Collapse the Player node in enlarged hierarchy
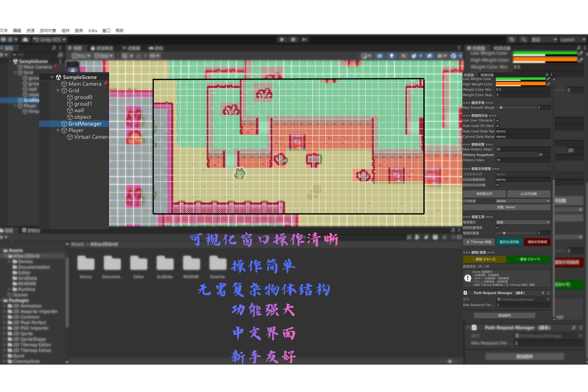Viewport: 588px width, 392px height. pos(58,130)
